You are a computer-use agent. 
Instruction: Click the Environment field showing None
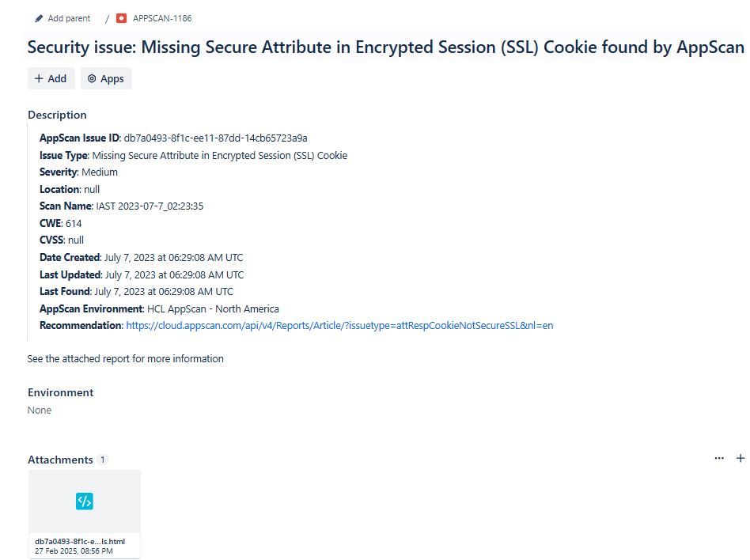(40, 411)
